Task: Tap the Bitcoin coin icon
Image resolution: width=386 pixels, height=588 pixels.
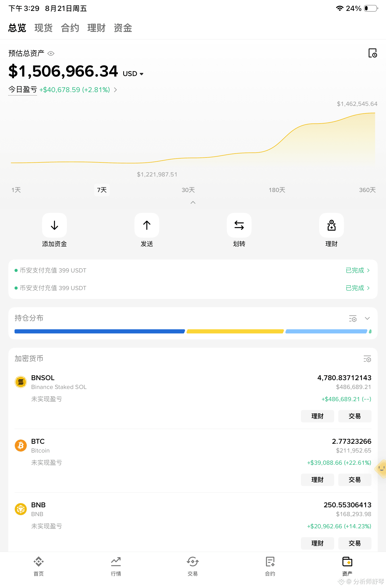Action: 21,446
